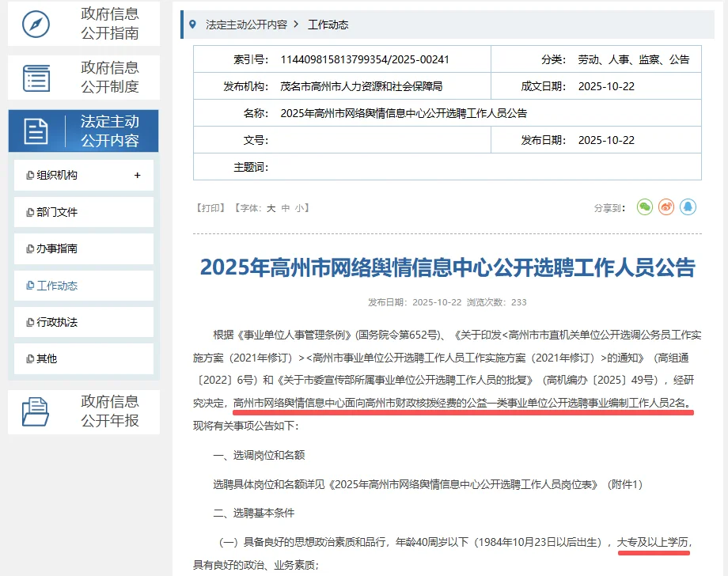Screen dimensions: 728x576
Task: Click the large blue article headline
Action: (448, 267)
